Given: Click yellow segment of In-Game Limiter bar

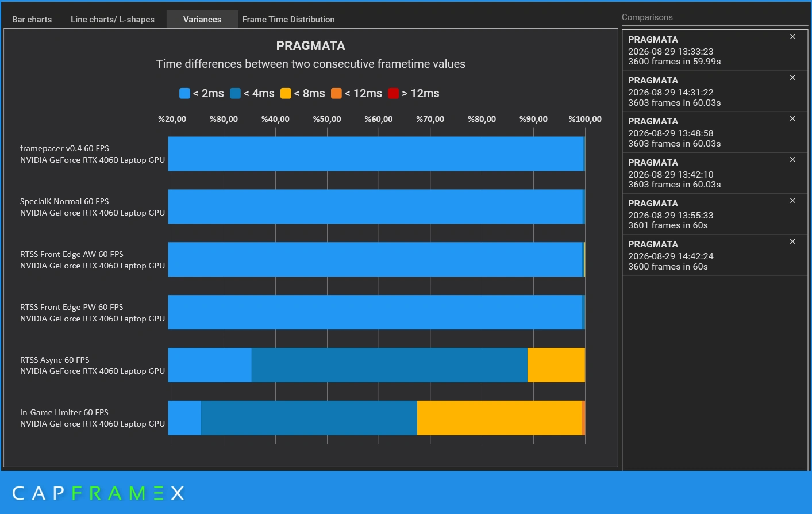Looking at the screenshot, I should (x=499, y=418).
